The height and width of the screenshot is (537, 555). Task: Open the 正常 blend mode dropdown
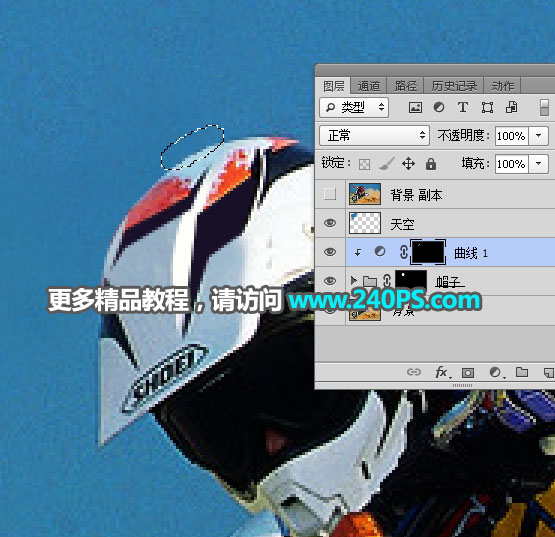[374, 135]
